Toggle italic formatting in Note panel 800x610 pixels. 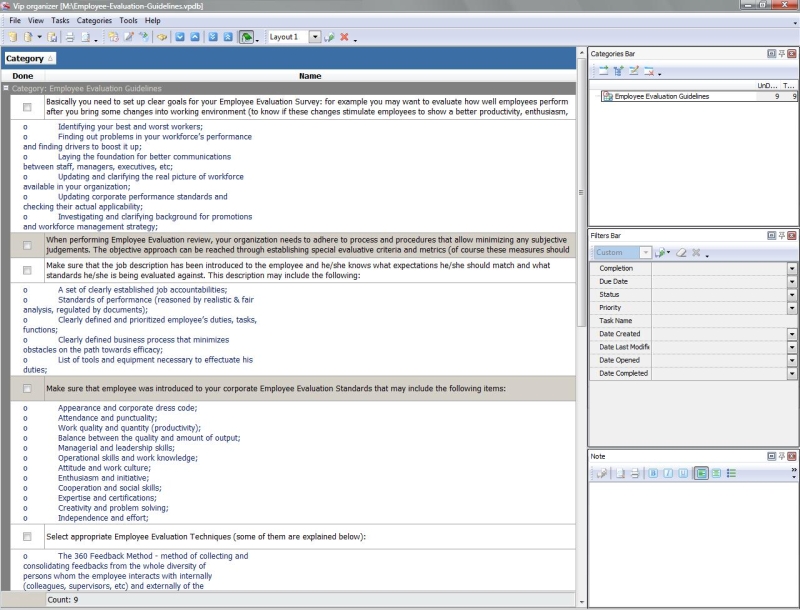click(x=668, y=473)
